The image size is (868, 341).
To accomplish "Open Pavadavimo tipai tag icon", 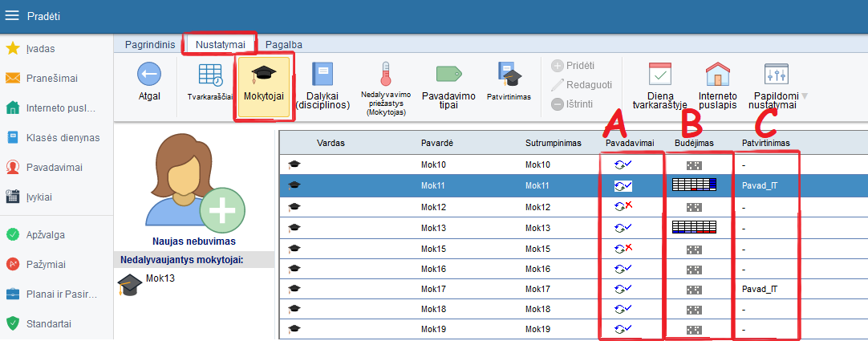I will click(448, 75).
